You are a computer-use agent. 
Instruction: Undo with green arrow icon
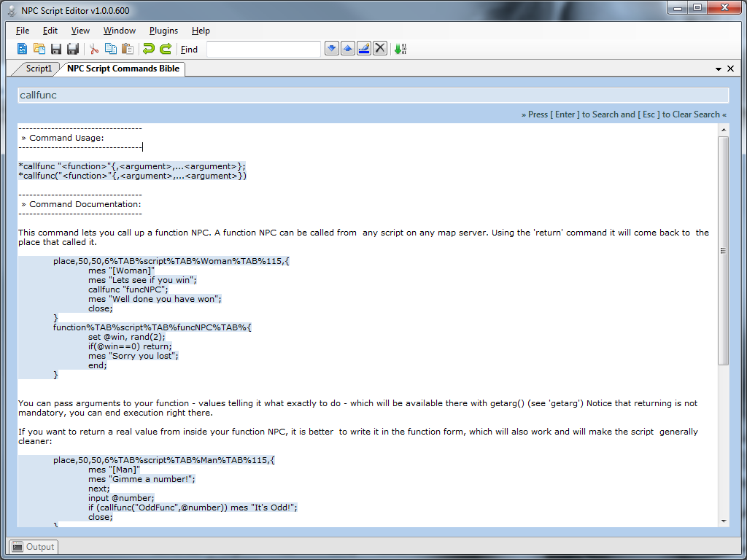coord(149,49)
